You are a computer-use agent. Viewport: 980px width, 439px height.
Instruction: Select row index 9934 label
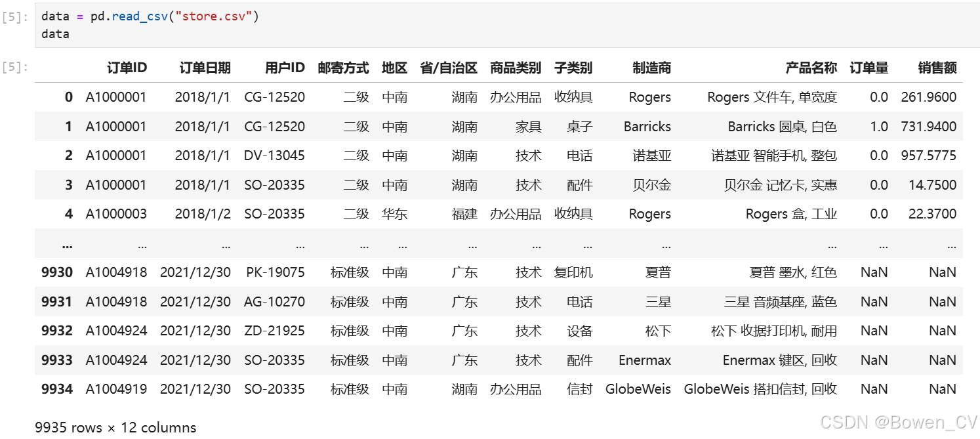57,389
